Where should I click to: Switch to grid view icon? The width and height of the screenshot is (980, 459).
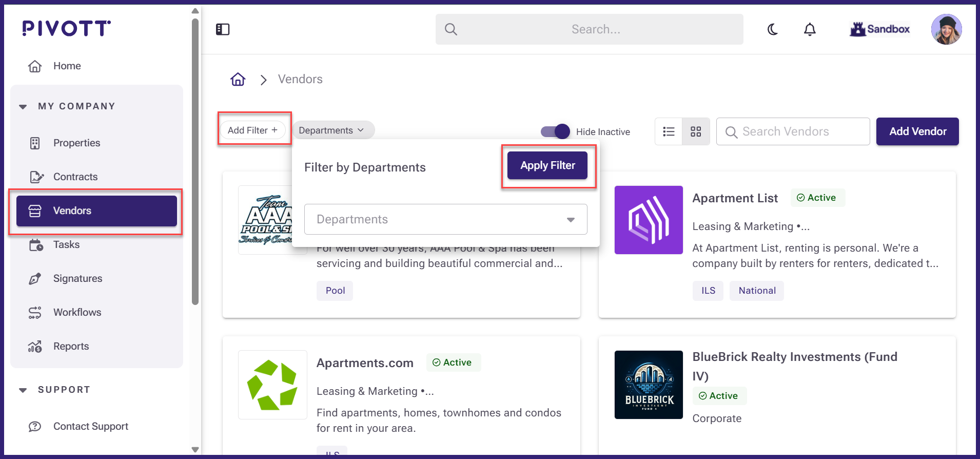[x=696, y=131]
